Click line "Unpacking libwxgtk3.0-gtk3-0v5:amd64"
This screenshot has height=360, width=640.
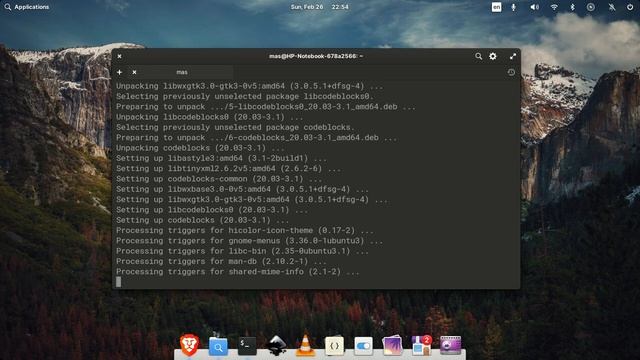(249, 86)
